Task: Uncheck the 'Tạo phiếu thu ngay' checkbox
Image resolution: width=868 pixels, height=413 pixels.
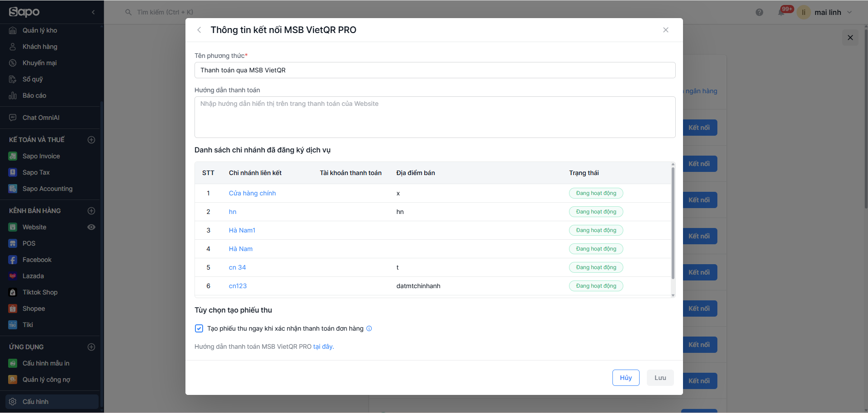Action: pos(199,328)
